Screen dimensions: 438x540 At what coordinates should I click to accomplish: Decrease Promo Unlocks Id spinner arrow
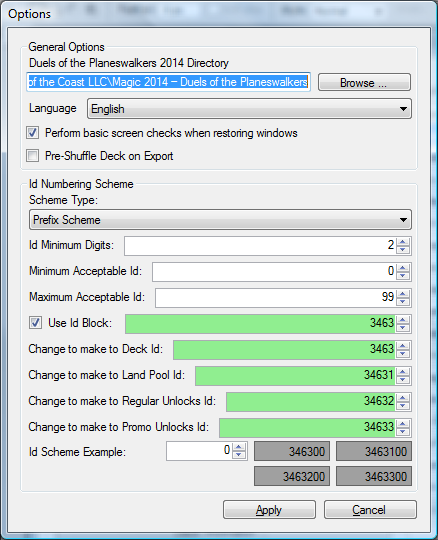(403, 432)
